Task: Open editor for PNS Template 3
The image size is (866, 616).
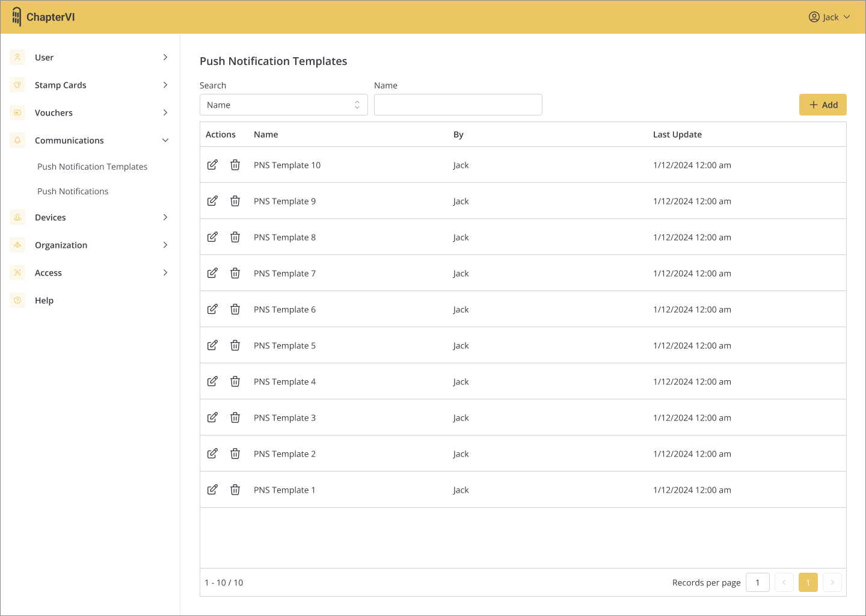Action: (212, 417)
